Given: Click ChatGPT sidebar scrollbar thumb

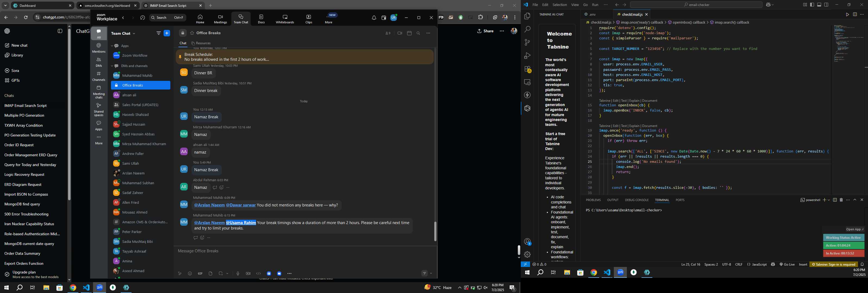Looking at the screenshot, I should (x=69, y=115).
